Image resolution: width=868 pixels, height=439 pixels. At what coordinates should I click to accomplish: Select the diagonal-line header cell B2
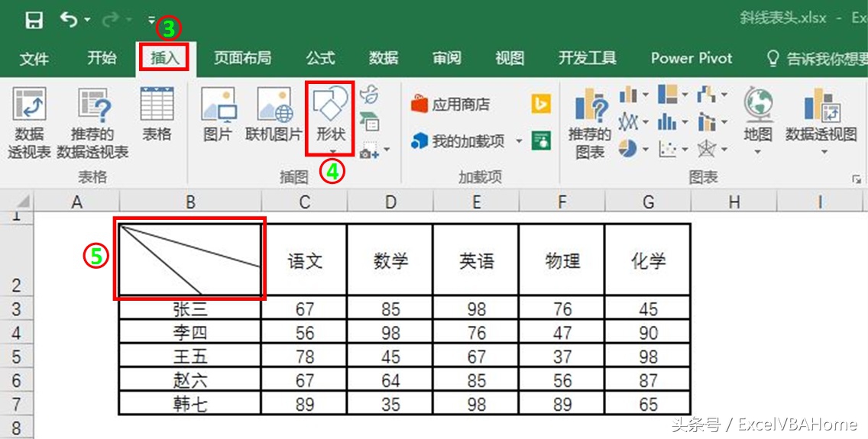coord(189,260)
